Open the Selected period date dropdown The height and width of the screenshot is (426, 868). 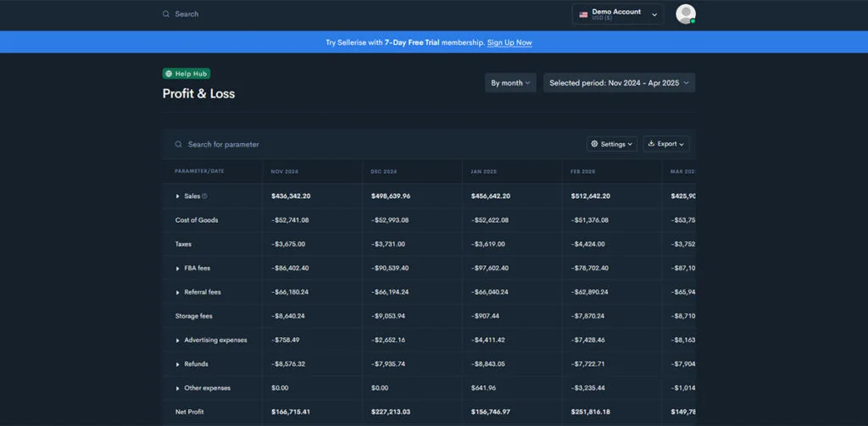pyautogui.click(x=619, y=83)
